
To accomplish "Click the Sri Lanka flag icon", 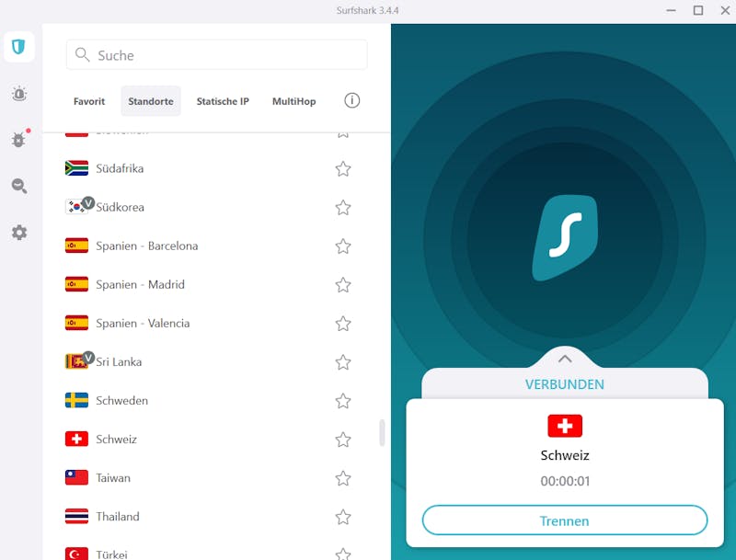I will tap(76, 361).
